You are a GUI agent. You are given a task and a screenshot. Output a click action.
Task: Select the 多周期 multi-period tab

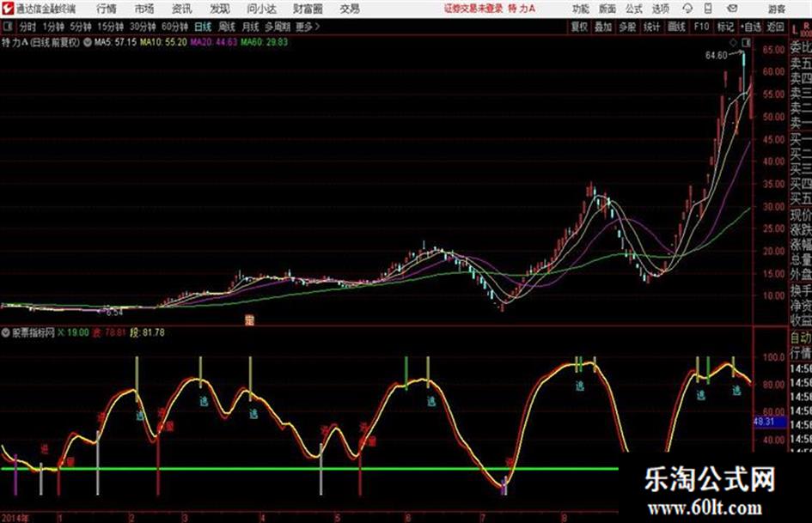tap(278, 27)
